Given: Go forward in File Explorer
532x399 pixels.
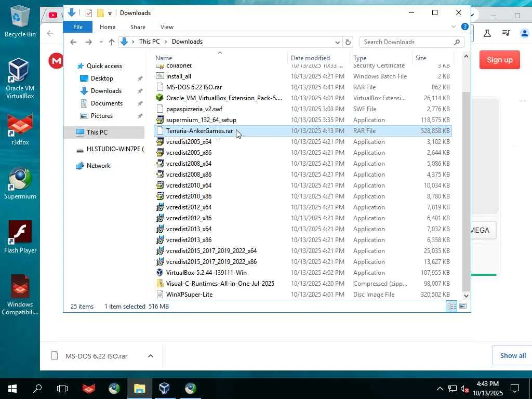Looking at the screenshot, I should pyautogui.click(x=88, y=42).
